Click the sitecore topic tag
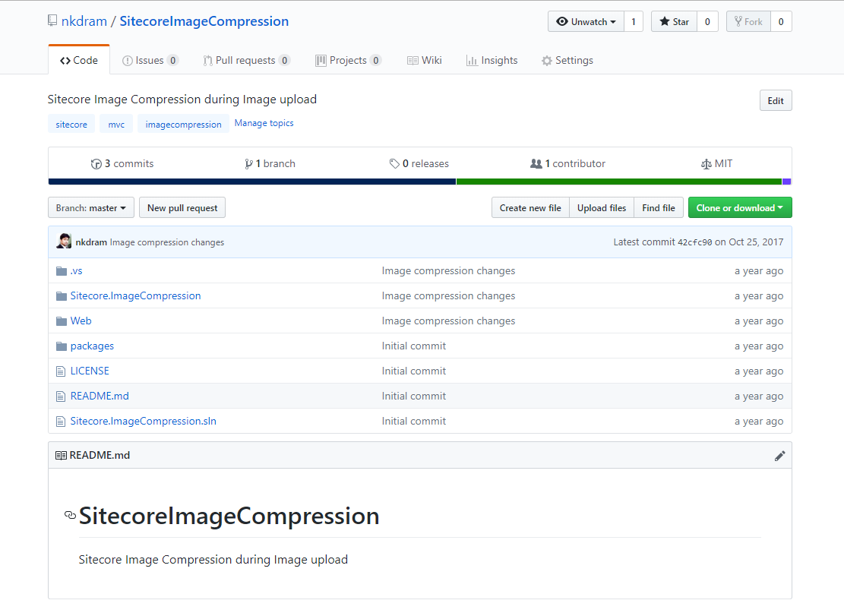Screen dimensions: 844x616 tap(71, 125)
